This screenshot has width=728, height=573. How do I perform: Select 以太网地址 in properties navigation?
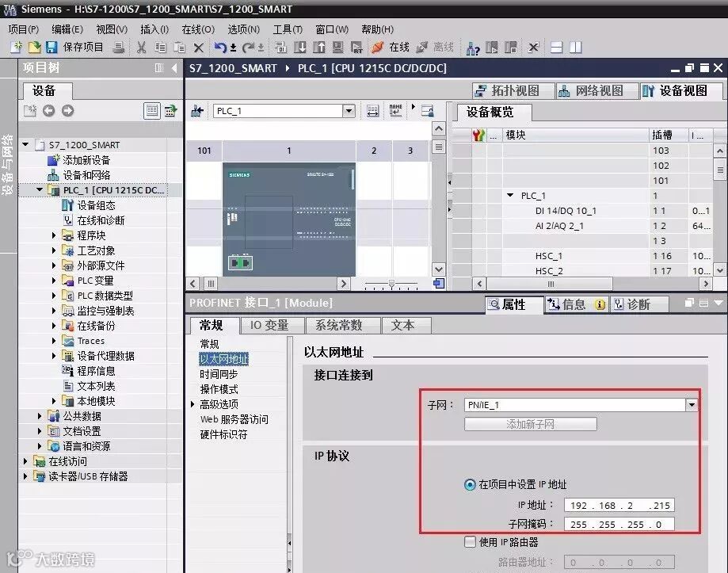coord(223,359)
